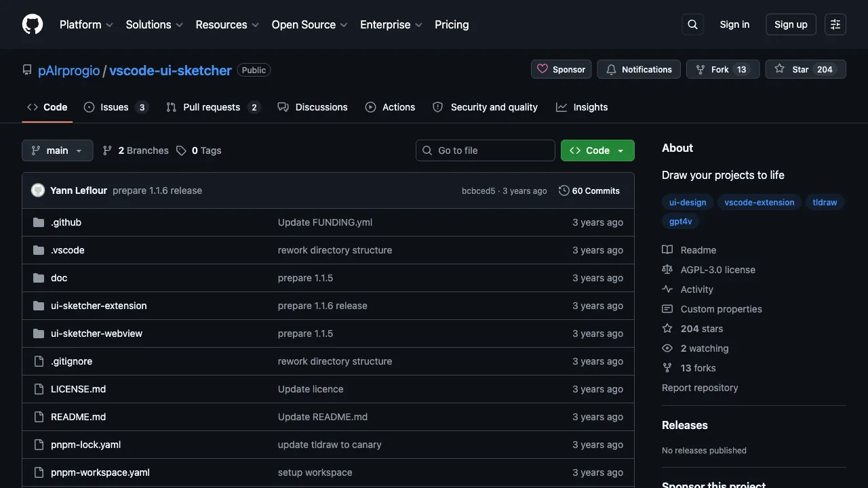Expand the Open Source menu

[309, 24]
